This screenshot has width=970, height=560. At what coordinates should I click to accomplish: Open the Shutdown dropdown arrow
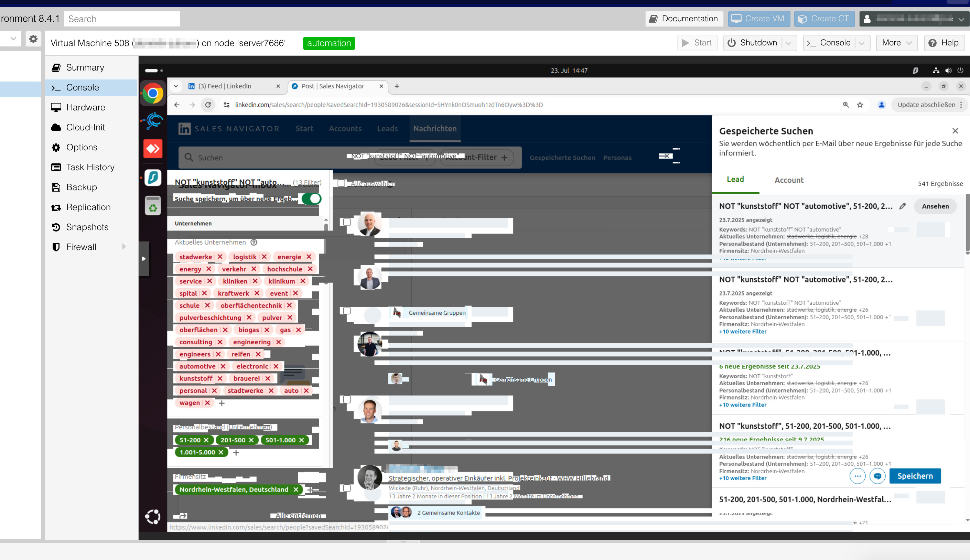(788, 43)
